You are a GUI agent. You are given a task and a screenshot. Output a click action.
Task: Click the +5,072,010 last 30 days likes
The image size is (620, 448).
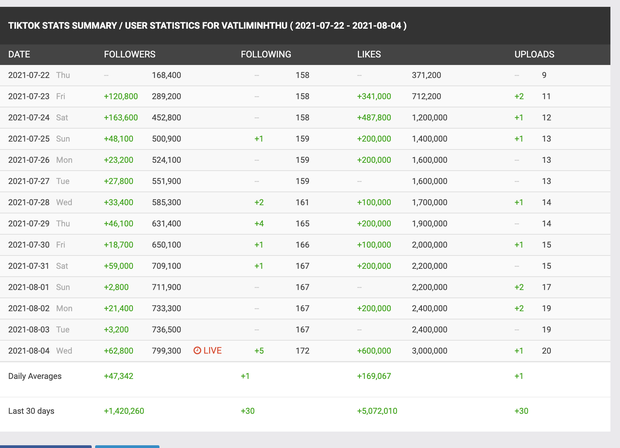point(377,411)
